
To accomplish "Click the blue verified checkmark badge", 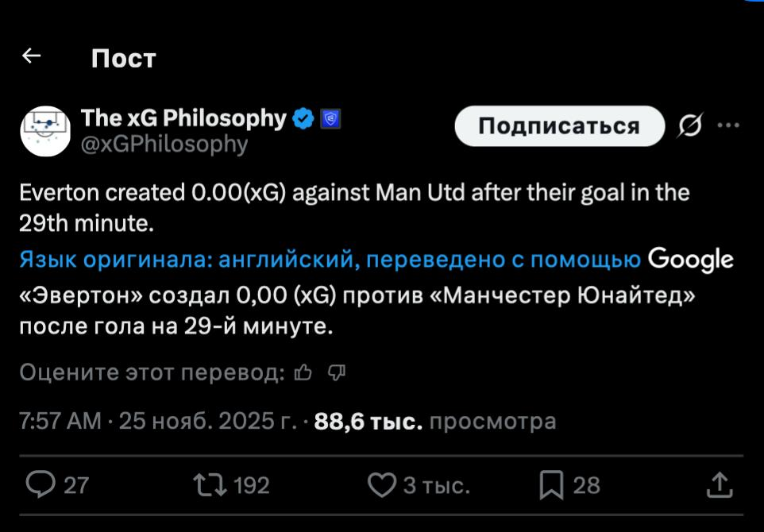I will pyautogui.click(x=303, y=119).
